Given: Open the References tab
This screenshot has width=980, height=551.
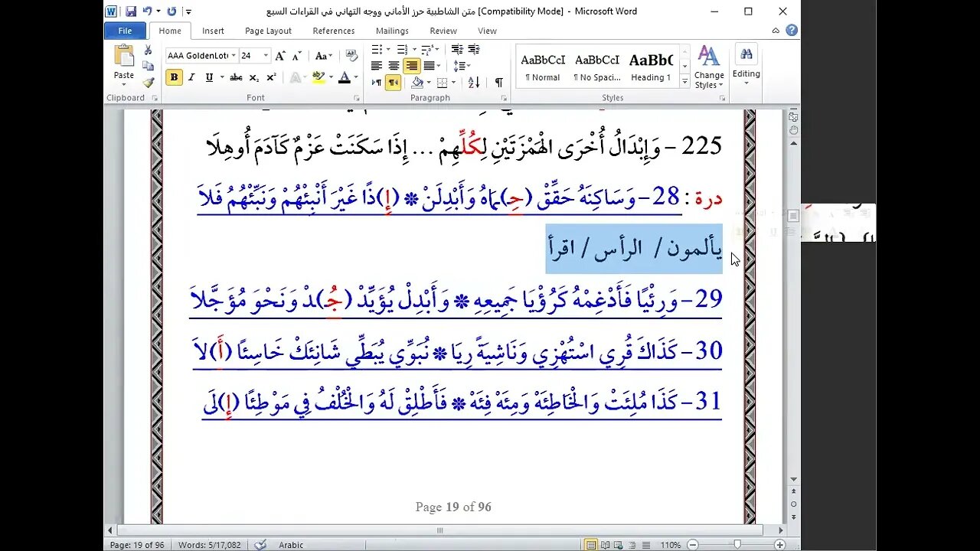Looking at the screenshot, I should (x=333, y=31).
